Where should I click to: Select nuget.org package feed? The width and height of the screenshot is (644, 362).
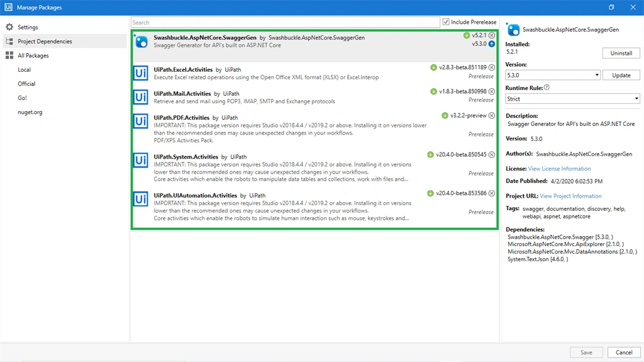(x=30, y=112)
